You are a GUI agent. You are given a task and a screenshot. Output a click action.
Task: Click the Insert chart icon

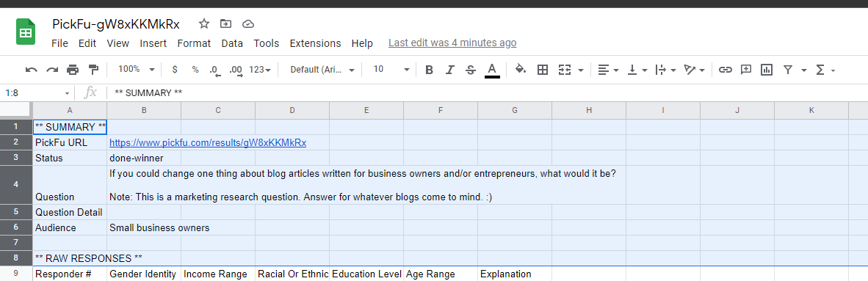coord(767,70)
